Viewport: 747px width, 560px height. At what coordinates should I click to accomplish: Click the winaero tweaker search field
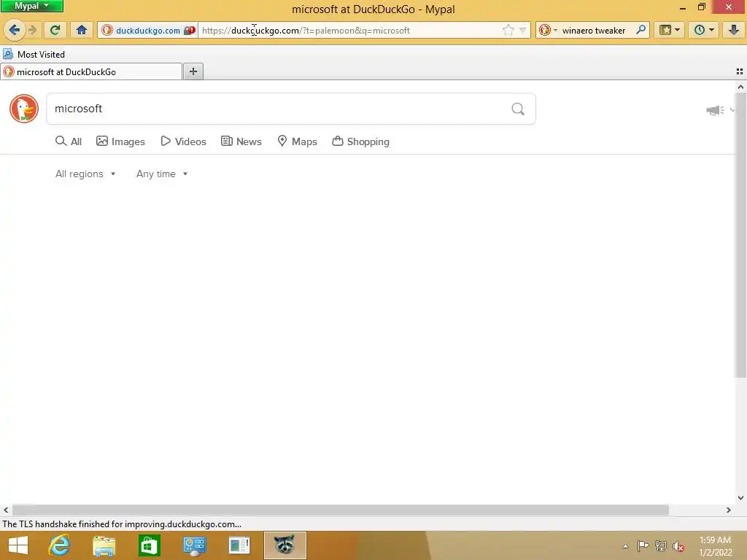coord(594,30)
